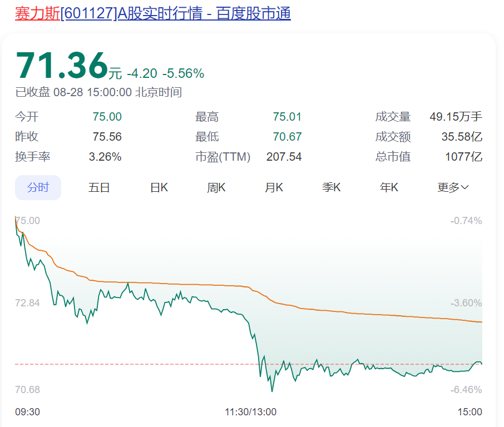
Task: Click the 总市值 label
Action: 393,157
